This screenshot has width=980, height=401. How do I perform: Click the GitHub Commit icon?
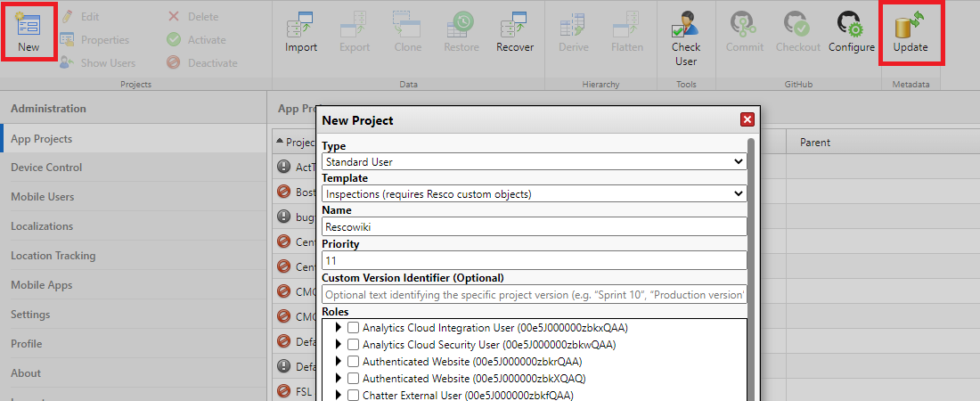[x=745, y=24]
